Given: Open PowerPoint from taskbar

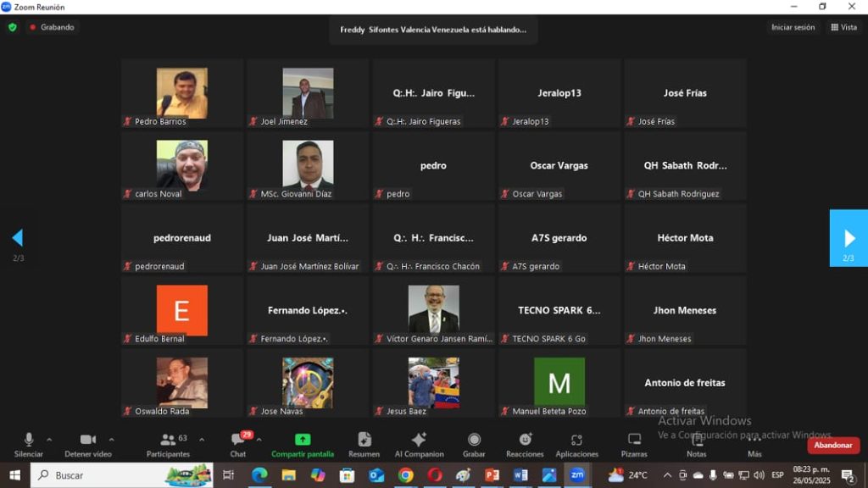Looking at the screenshot, I should click(492, 475).
